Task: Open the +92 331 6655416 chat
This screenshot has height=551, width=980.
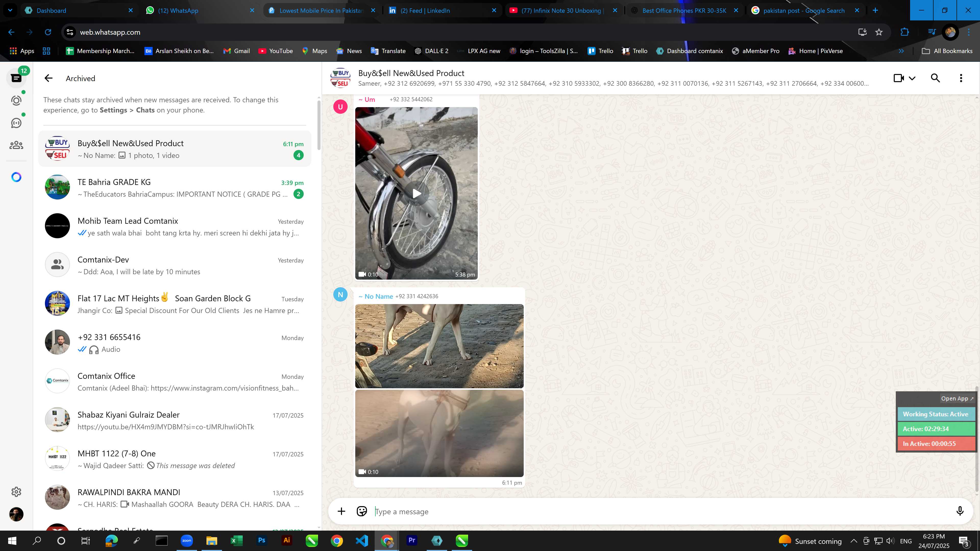Action: click(x=175, y=343)
